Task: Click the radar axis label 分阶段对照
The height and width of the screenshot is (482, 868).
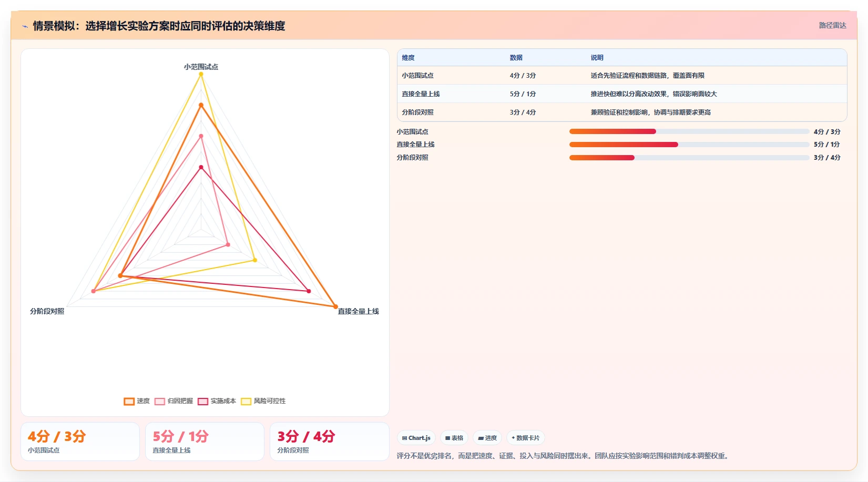Action: tap(47, 311)
